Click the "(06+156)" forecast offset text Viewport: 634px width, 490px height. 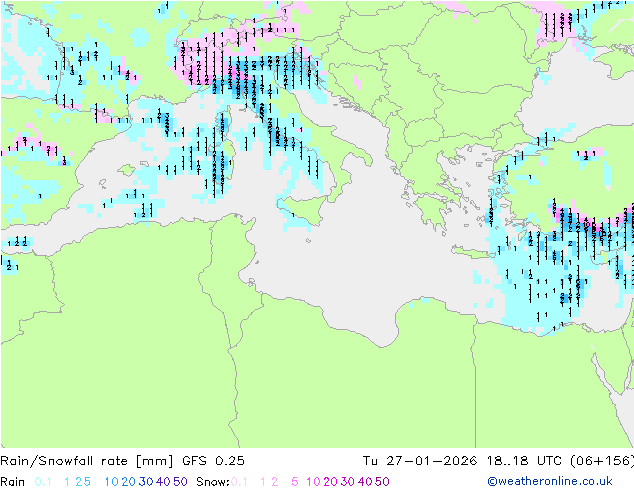tap(602, 461)
